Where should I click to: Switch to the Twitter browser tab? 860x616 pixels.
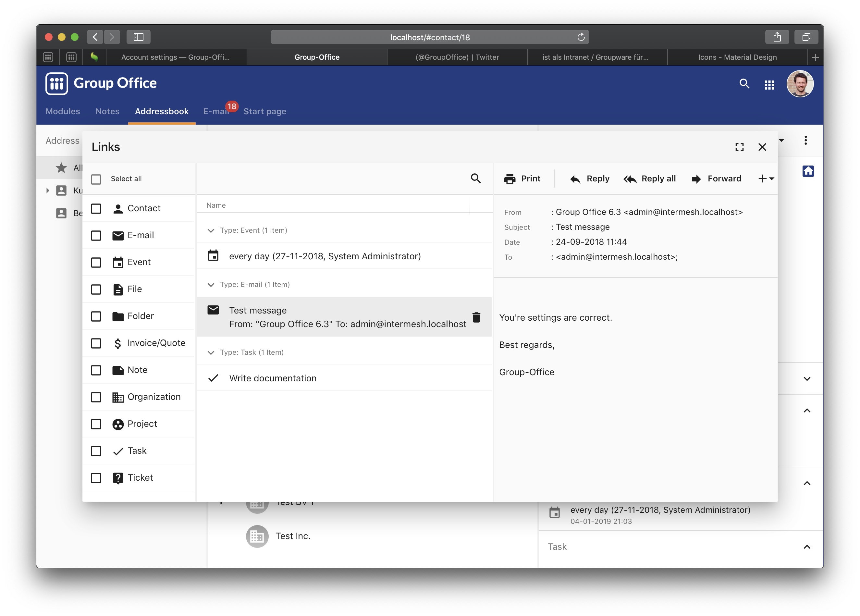[457, 57]
